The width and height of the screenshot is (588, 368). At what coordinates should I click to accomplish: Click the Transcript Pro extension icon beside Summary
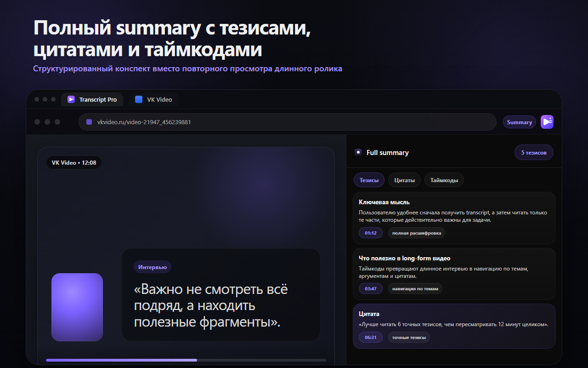547,121
